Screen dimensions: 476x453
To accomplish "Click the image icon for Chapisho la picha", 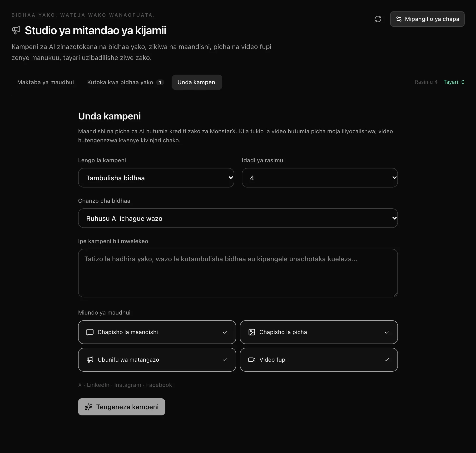I will click(x=252, y=332).
